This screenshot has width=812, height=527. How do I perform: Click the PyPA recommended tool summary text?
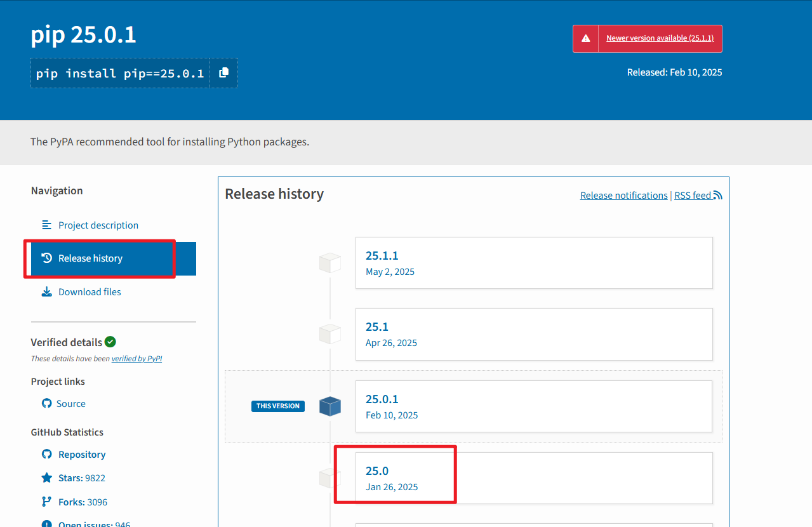[170, 142]
